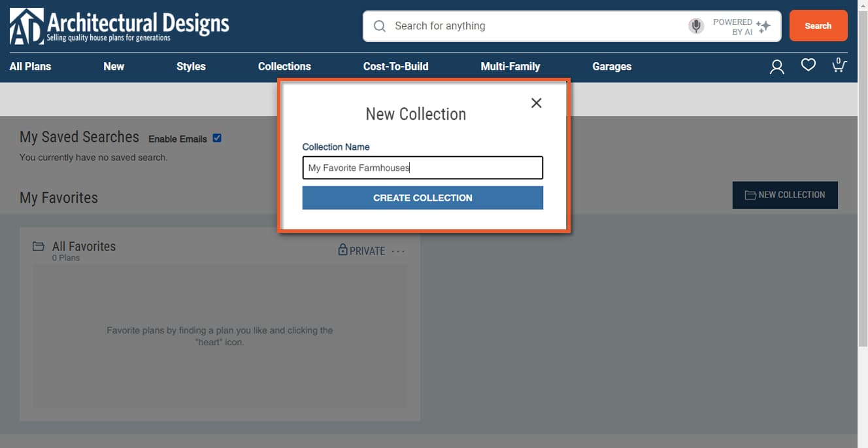Click the orange Search button
The height and width of the screenshot is (448, 868).
pos(818,26)
